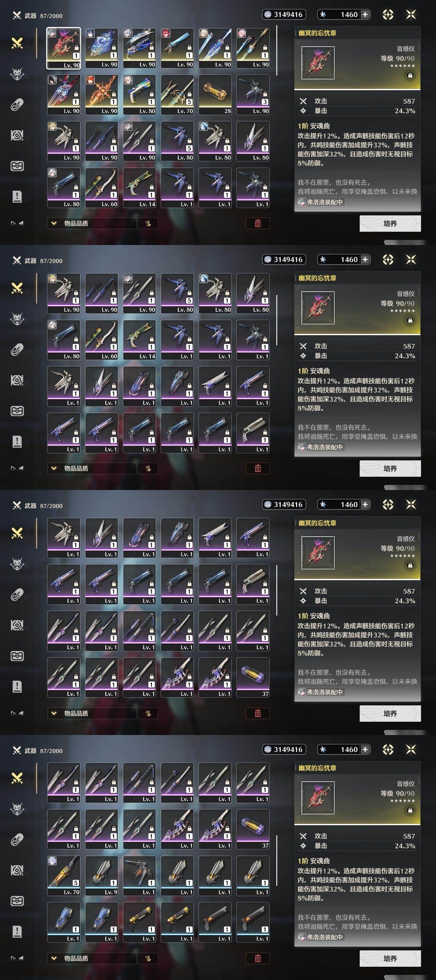Click the compass wheel icon near top right
Viewport: 436px width, 980px height.
pos(388,14)
